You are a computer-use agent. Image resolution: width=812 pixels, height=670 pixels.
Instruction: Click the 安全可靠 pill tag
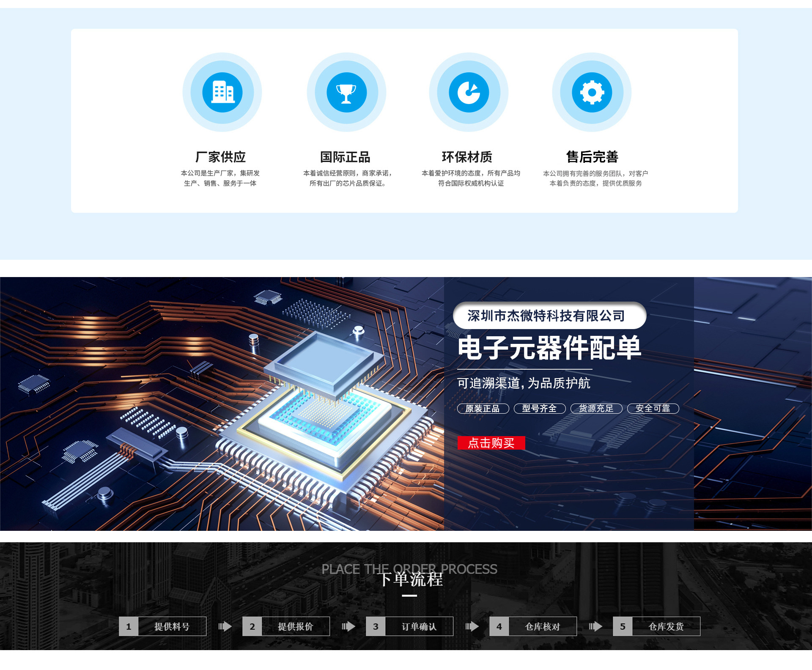653,408
